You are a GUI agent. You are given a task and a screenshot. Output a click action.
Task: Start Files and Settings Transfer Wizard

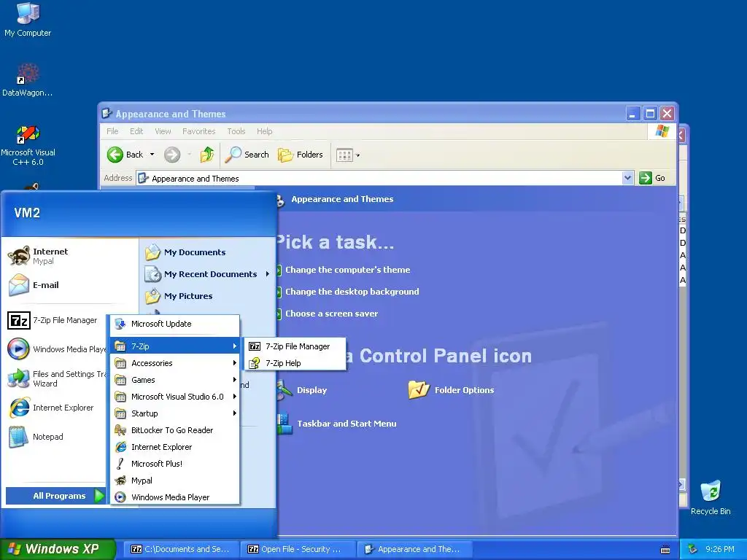coord(56,378)
